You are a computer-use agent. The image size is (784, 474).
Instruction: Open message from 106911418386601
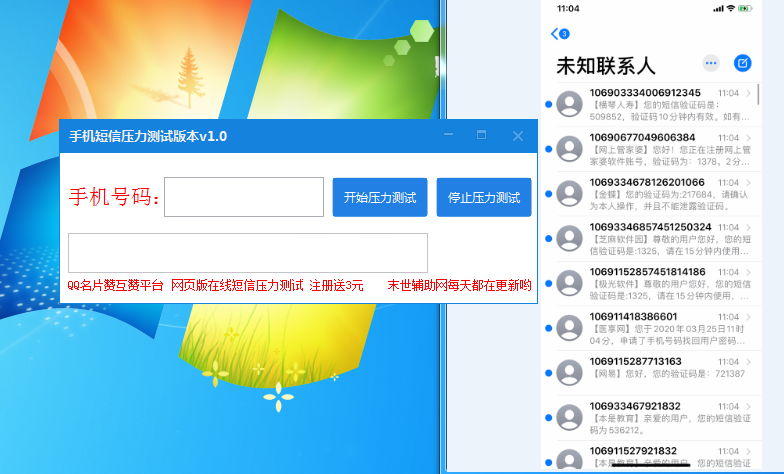[652, 328]
